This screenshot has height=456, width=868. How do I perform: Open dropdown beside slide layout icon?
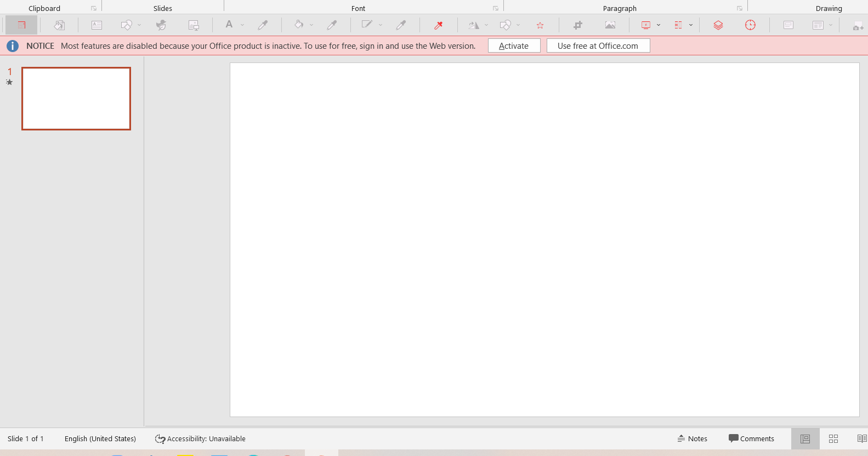tap(831, 25)
